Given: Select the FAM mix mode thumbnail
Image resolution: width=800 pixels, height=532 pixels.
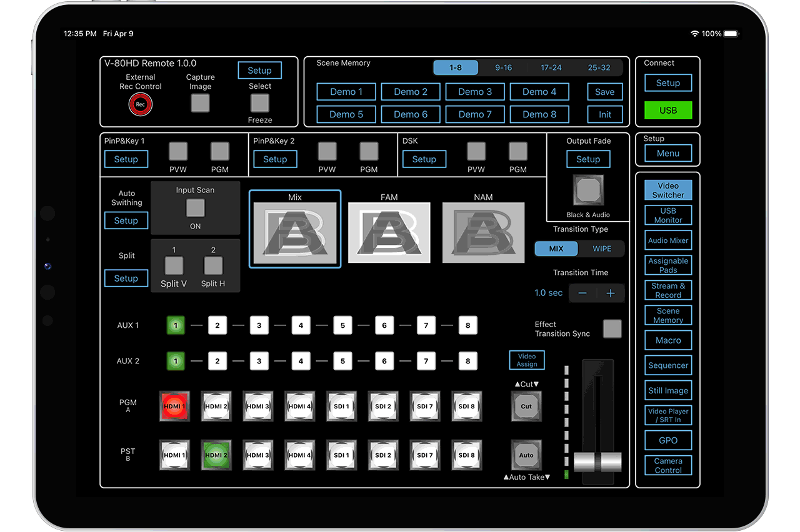Looking at the screenshot, I should tap(389, 233).
